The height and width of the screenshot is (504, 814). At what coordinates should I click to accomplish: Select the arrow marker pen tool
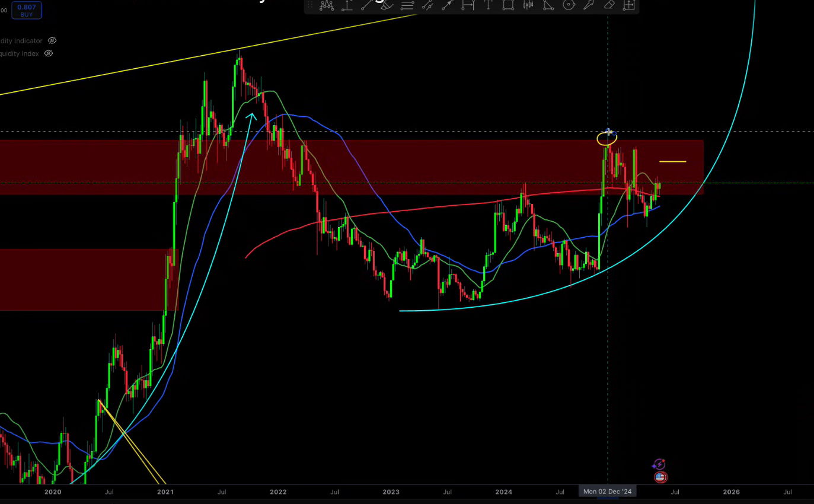pyautogui.click(x=588, y=5)
